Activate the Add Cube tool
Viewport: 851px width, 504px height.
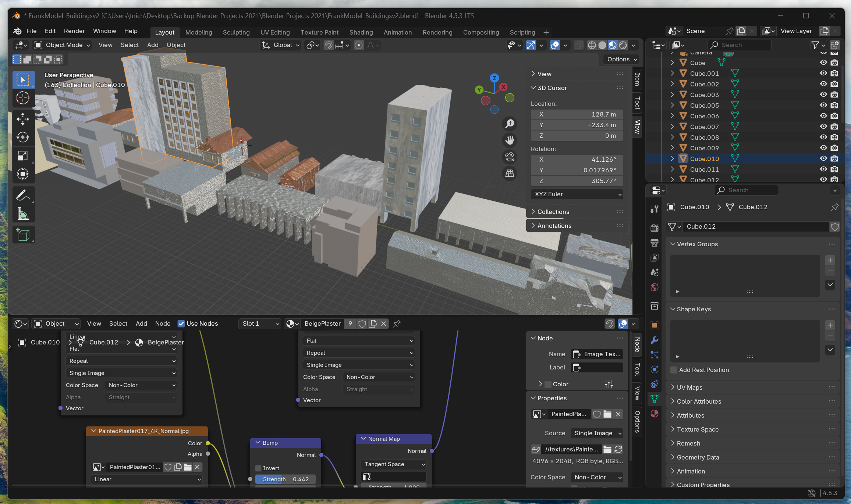coord(23,235)
